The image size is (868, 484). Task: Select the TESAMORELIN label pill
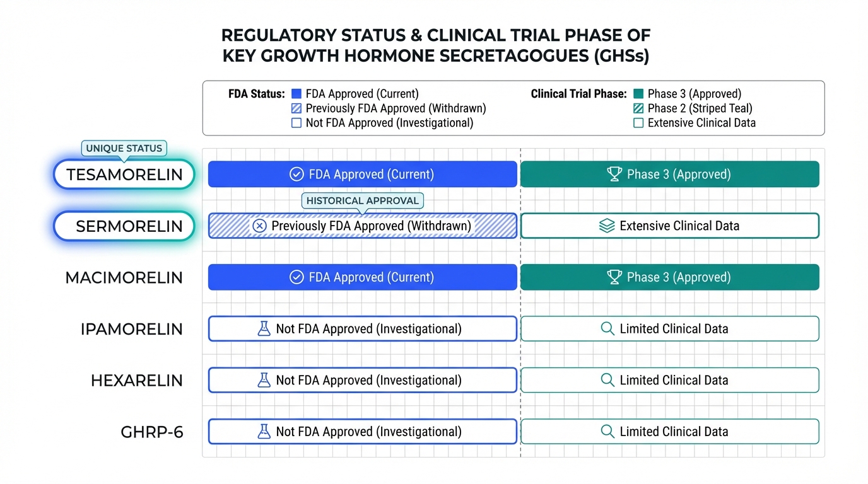coord(124,175)
